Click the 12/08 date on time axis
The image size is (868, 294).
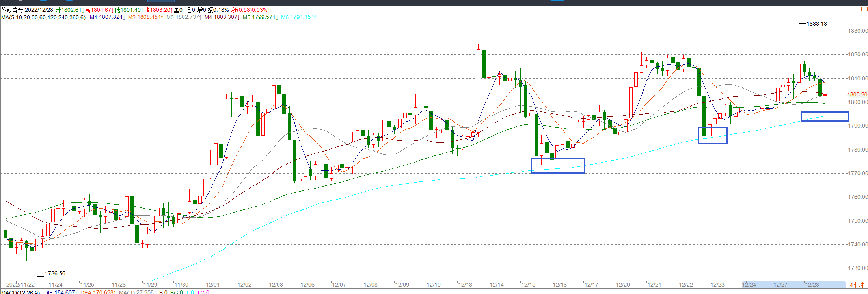(371, 285)
